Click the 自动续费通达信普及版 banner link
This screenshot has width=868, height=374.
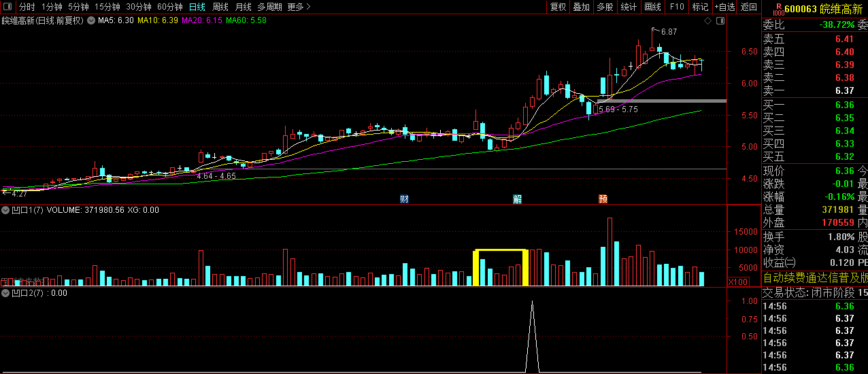[815, 277]
